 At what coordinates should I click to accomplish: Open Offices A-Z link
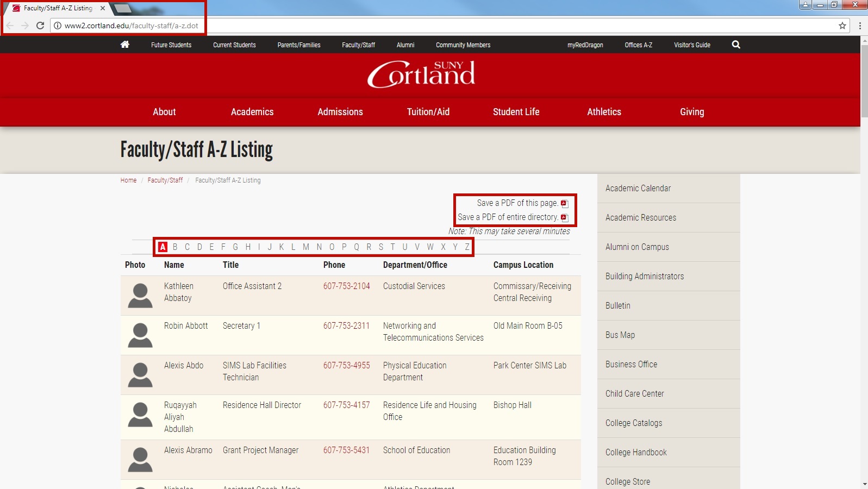(x=639, y=45)
